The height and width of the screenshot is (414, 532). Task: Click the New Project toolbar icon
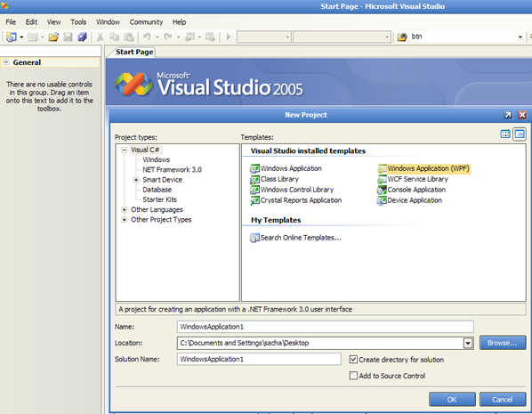pos(12,37)
